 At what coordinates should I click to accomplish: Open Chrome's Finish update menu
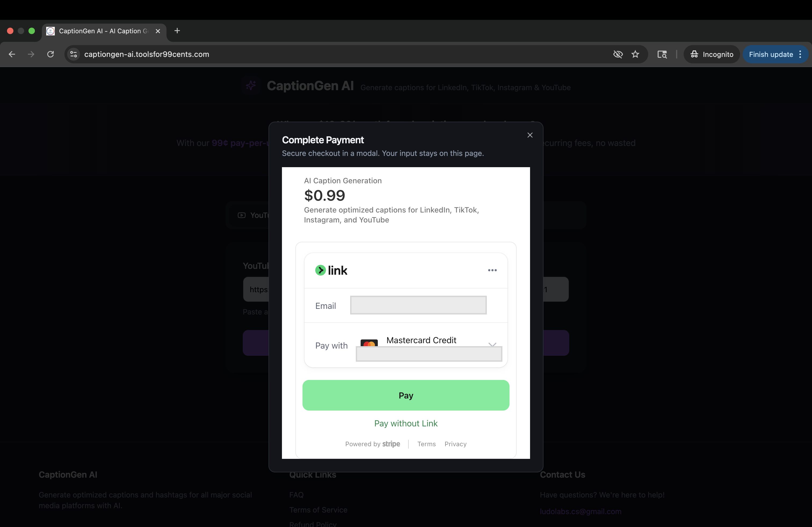point(775,54)
